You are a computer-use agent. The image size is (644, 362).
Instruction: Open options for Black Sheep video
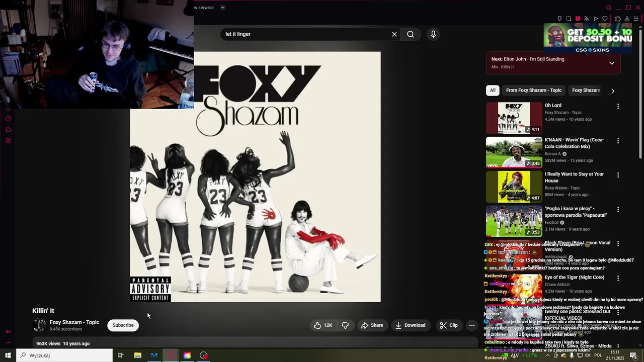(x=618, y=243)
